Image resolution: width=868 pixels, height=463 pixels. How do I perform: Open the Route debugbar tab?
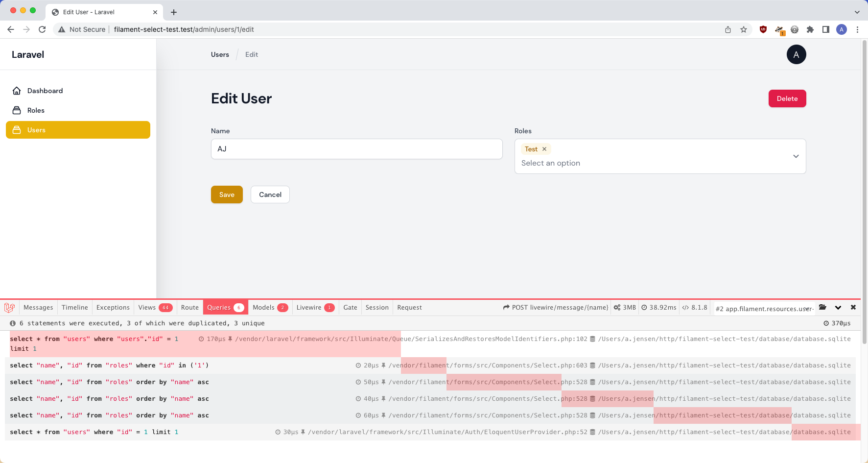190,308
